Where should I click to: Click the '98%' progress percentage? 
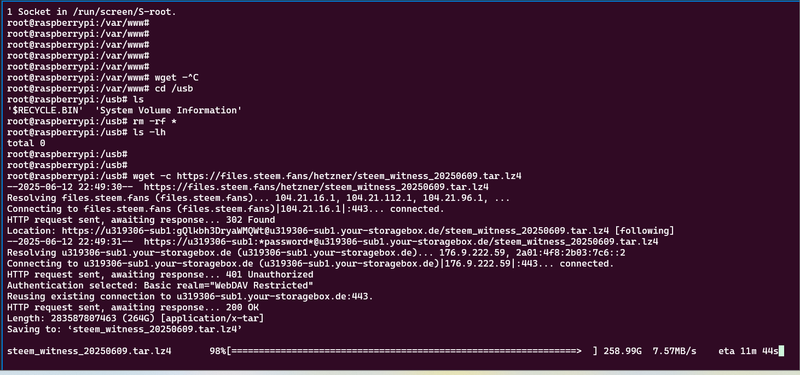(217, 351)
